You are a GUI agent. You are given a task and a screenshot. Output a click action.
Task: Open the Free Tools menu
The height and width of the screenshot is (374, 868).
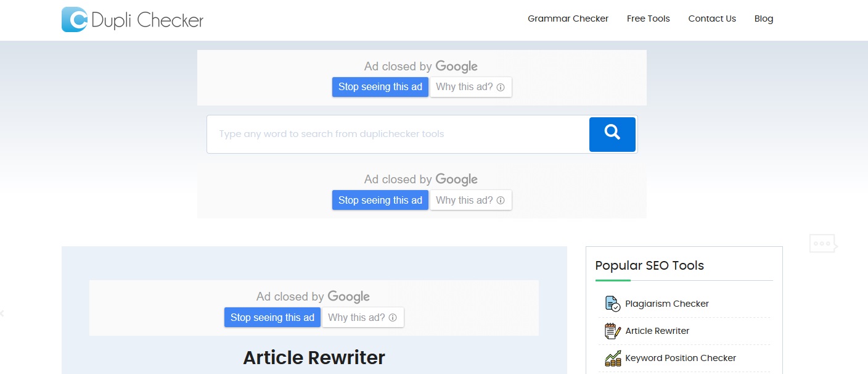click(x=648, y=19)
